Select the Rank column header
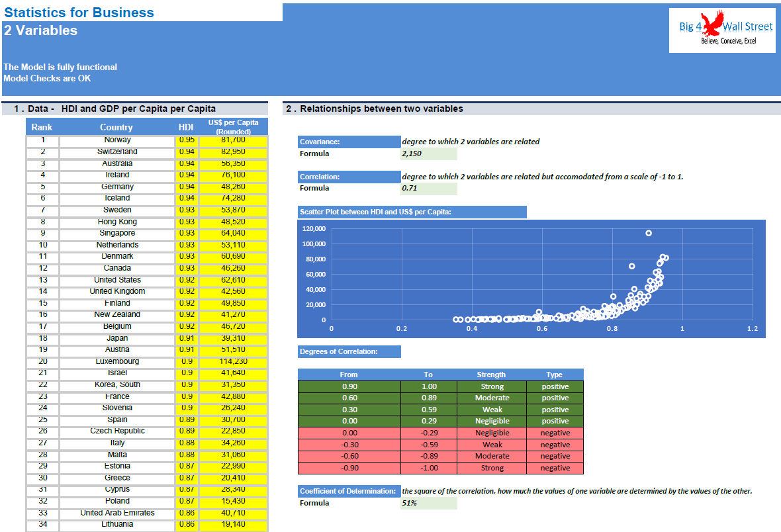The image size is (781, 532). (x=42, y=127)
